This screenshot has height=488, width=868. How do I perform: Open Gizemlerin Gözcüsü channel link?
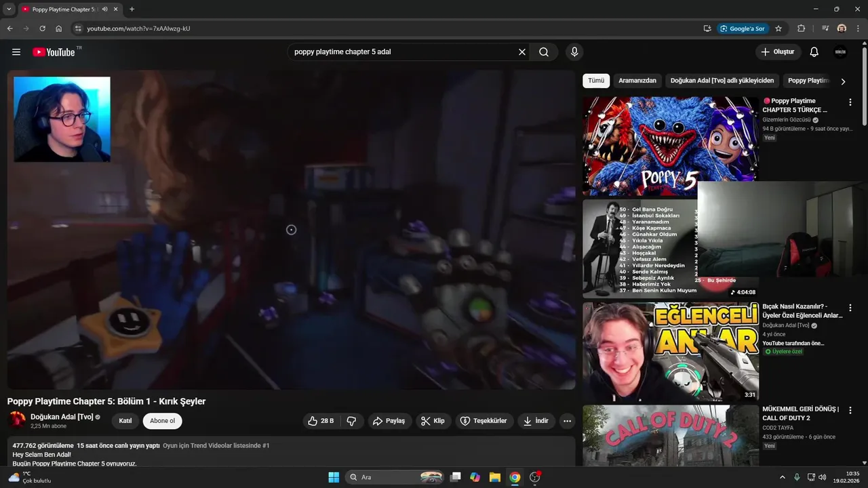[x=787, y=120]
